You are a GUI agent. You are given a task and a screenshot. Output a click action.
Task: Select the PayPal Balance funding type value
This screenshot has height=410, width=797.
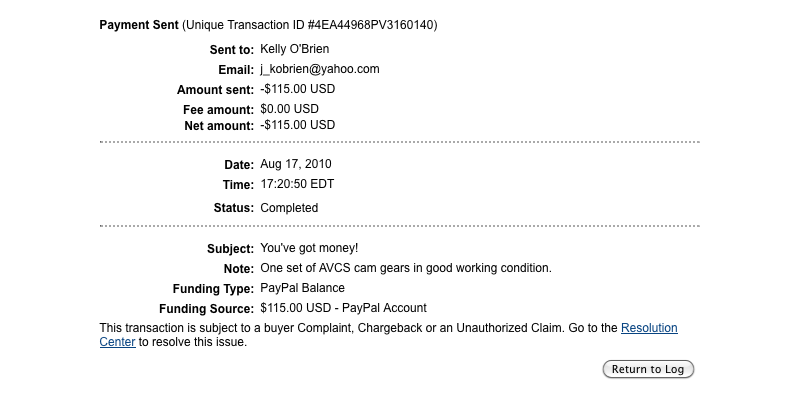pyautogui.click(x=302, y=288)
